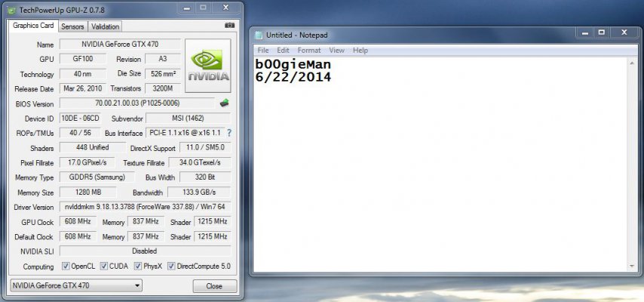644x302 pixels.
Task: Click the BIOS save chip icon
Action: [224, 103]
